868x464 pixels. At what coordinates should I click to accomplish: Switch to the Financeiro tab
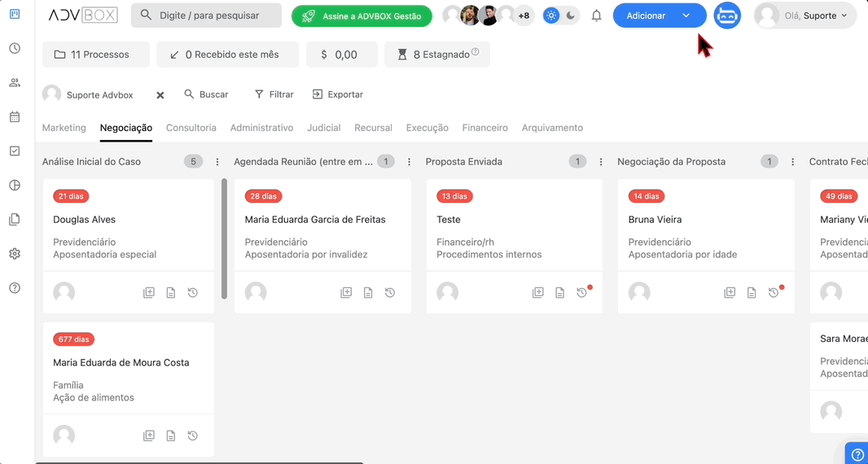click(x=485, y=128)
